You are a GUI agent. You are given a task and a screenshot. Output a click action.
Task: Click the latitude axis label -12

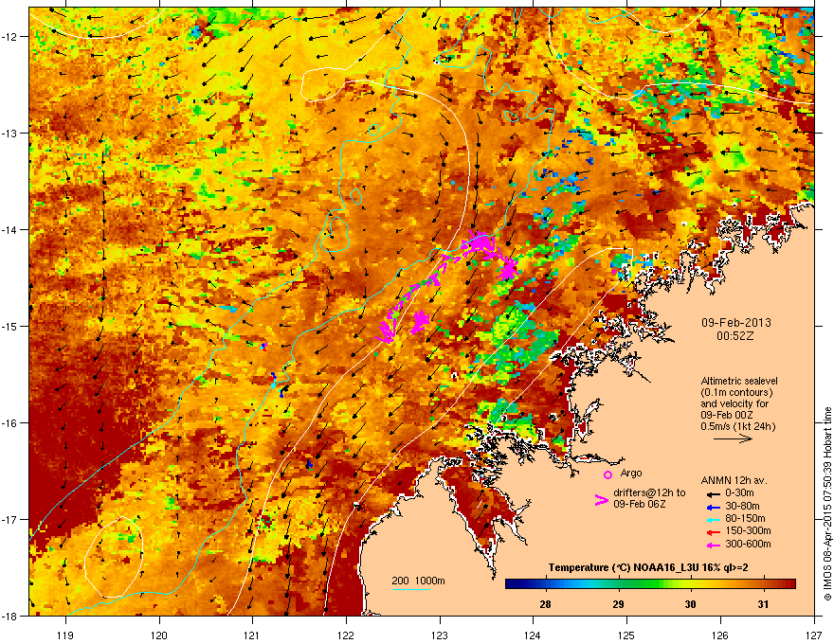click(10, 37)
